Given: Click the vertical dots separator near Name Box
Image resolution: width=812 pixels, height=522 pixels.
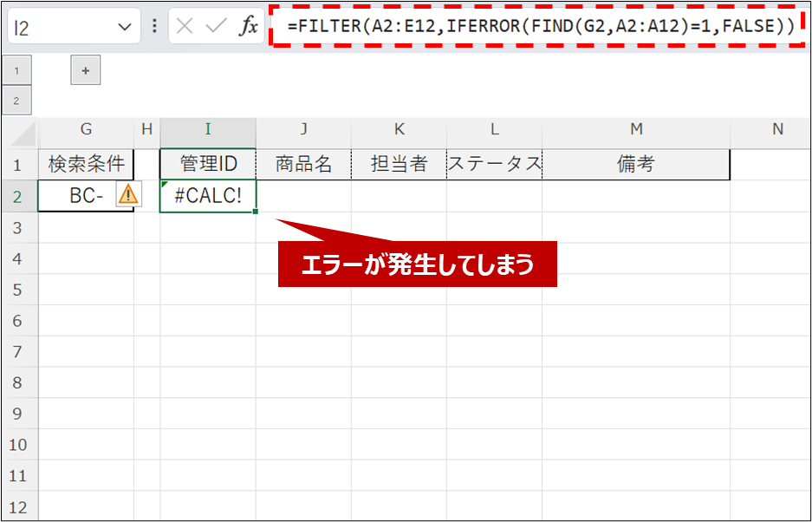Looking at the screenshot, I should coord(154,26).
